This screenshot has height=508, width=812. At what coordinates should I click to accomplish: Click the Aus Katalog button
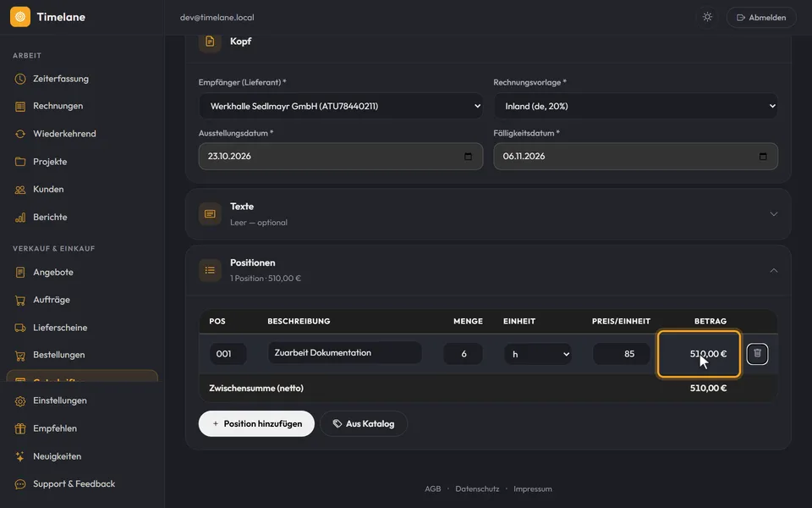pyautogui.click(x=364, y=423)
